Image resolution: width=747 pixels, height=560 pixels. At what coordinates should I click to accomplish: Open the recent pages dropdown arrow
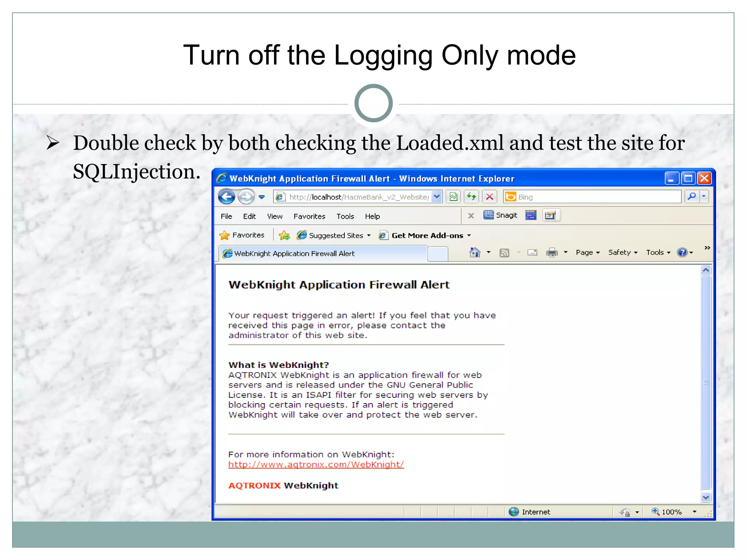tap(262, 197)
